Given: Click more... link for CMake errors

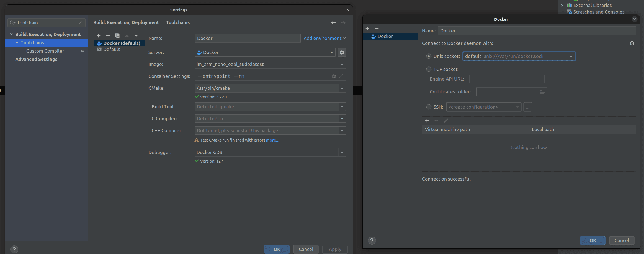Looking at the screenshot, I should 272,140.
